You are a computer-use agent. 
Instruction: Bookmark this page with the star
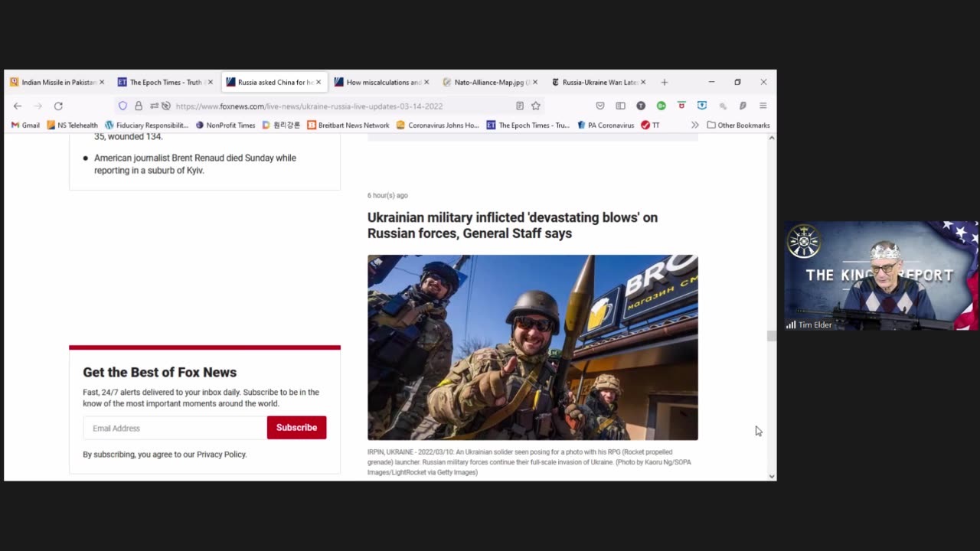pyautogui.click(x=536, y=106)
